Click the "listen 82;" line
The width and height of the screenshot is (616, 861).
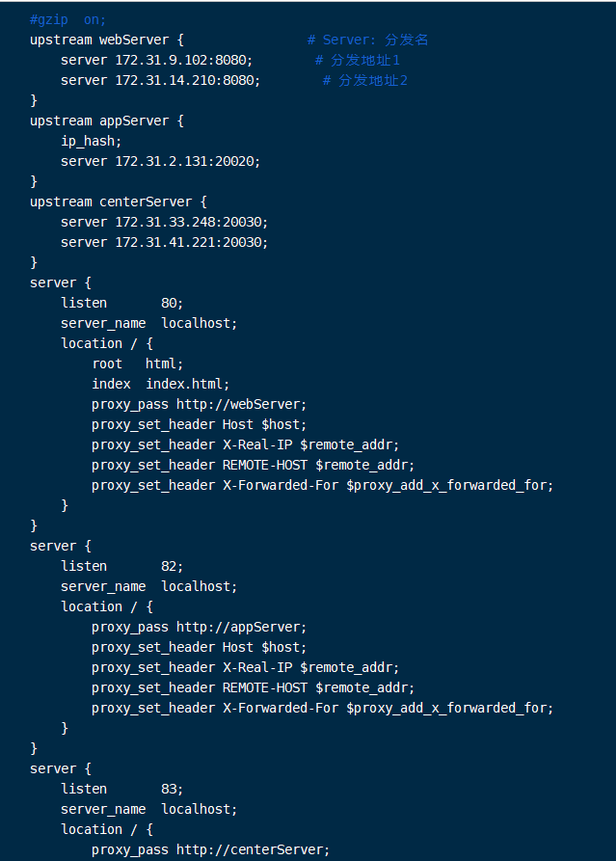[x=121, y=566]
